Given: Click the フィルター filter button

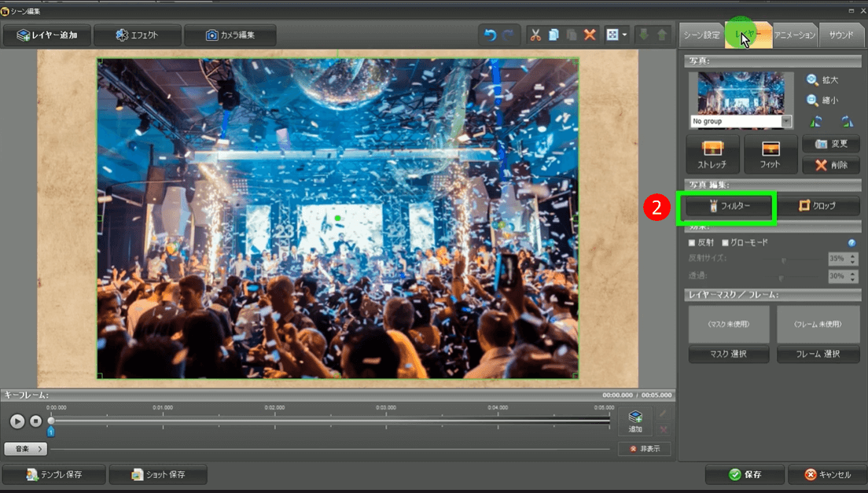Looking at the screenshot, I should coord(728,206).
